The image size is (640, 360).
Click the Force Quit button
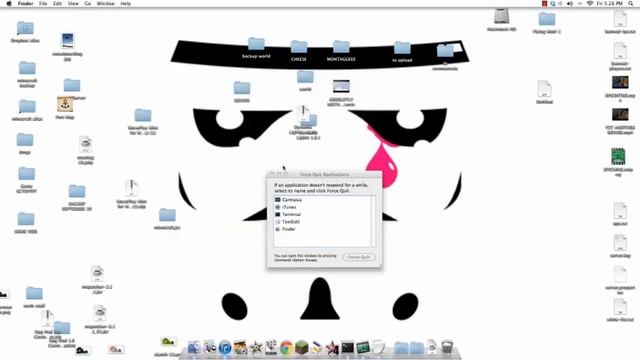tap(359, 257)
